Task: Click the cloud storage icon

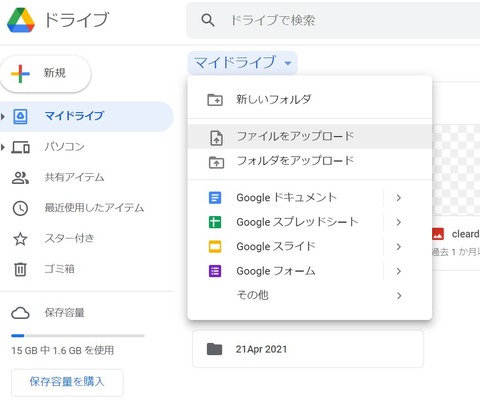Action: (20, 313)
